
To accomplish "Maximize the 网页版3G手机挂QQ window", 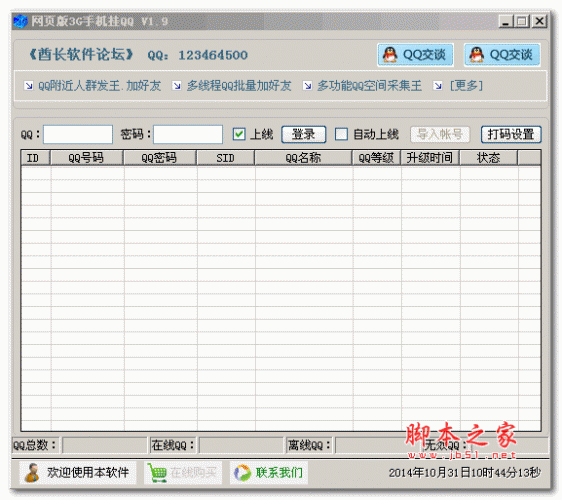I will tap(522, 22).
